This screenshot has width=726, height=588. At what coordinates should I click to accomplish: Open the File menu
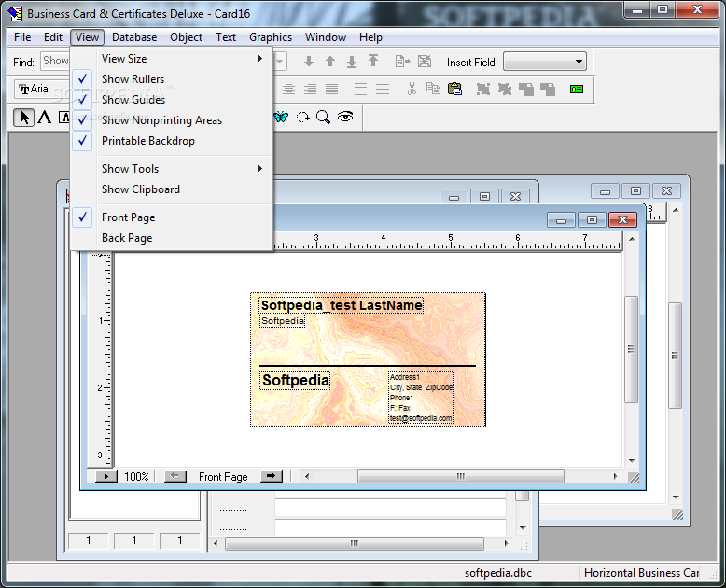coord(22,37)
